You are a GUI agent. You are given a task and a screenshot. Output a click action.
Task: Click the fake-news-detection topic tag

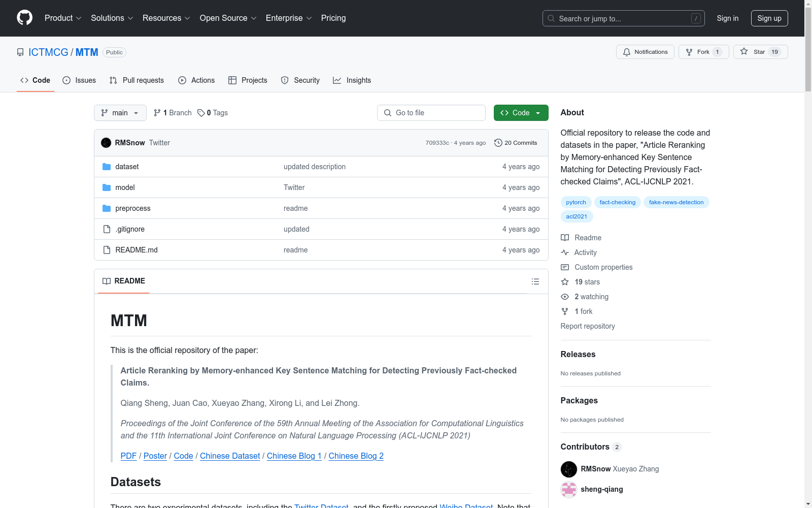[676, 202]
